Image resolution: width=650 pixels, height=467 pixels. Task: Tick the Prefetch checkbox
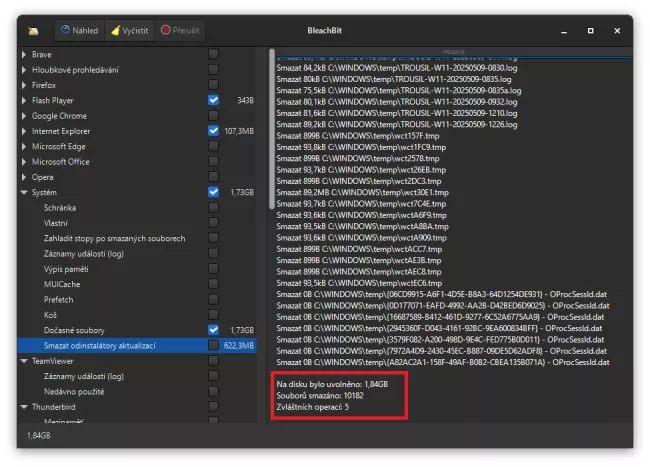tap(213, 299)
